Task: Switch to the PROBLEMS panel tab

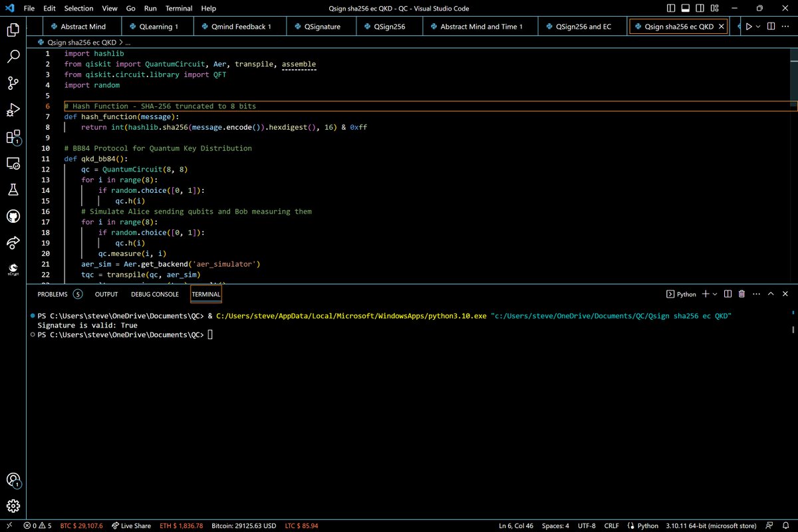Action: 53,294
